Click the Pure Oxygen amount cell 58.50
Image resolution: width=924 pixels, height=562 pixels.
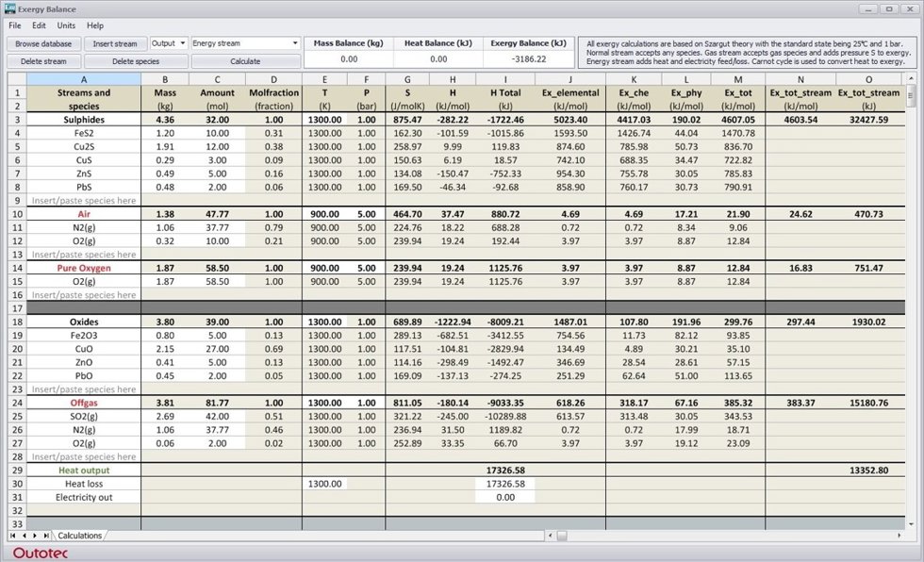tap(217, 268)
